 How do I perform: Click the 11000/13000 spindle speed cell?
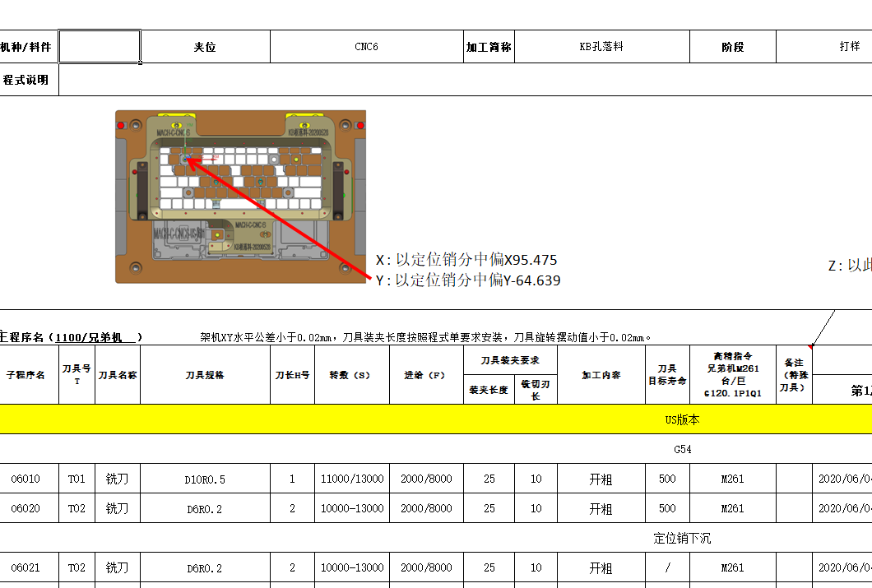point(352,478)
